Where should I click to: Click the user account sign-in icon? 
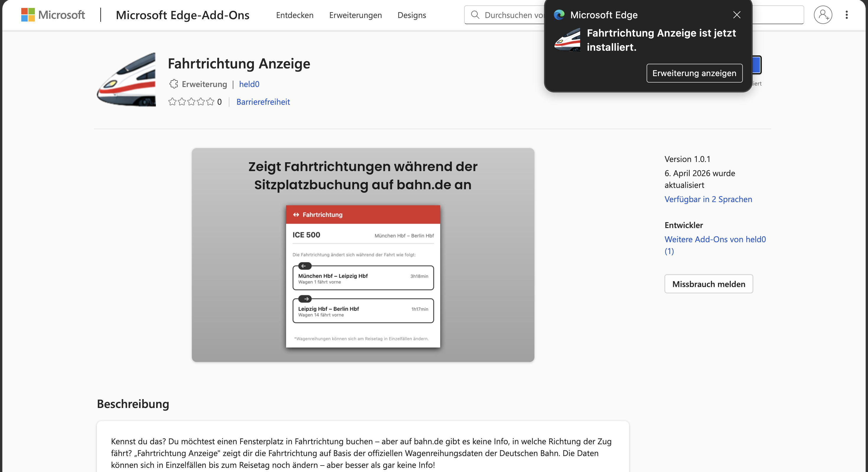click(823, 15)
